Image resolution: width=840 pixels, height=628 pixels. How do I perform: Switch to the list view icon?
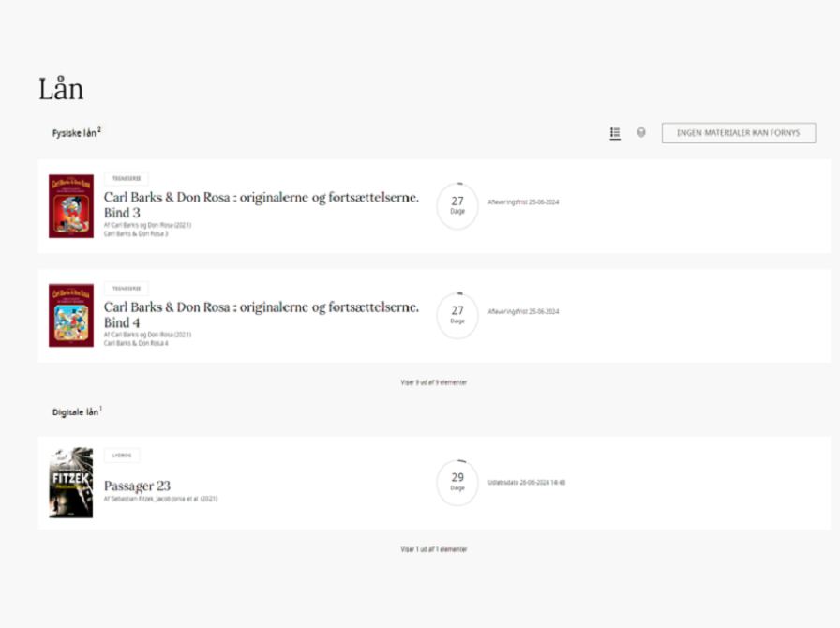[x=615, y=133]
